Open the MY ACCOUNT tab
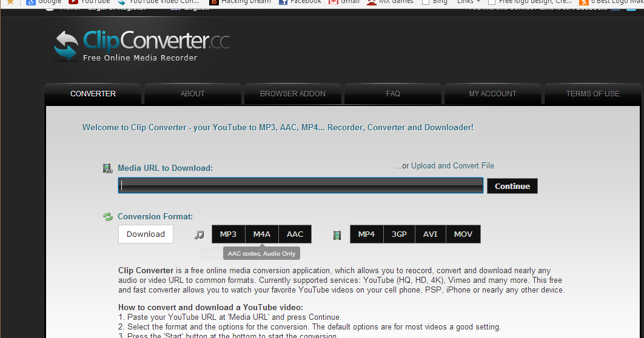 (493, 94)
